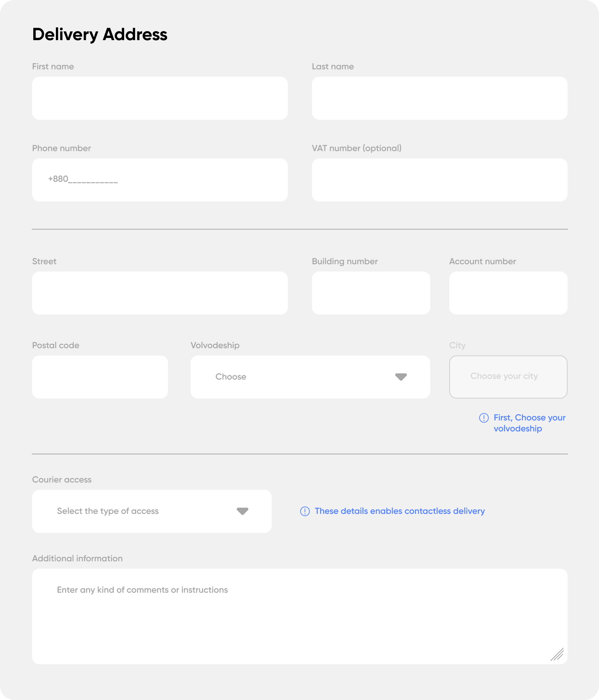Screen dimensions: 599x700
Task: Click the VAT number optional field
Action: 439,180
